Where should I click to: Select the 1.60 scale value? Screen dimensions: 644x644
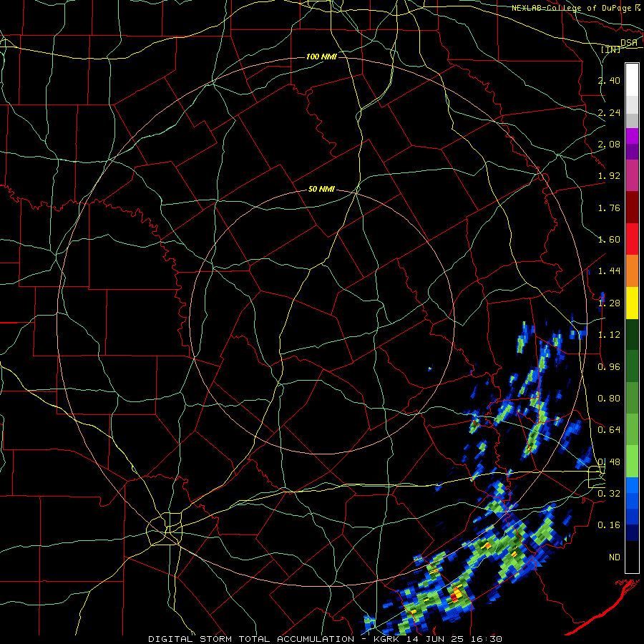[609, 240]
